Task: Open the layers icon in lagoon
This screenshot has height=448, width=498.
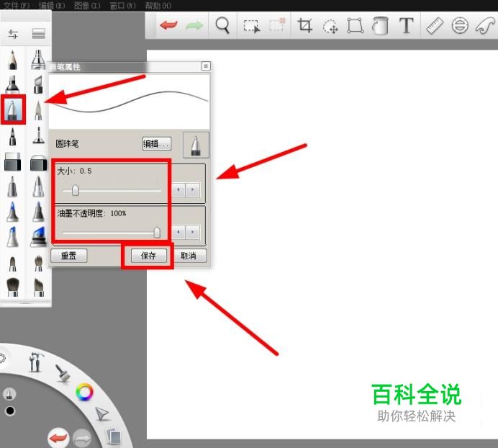Action: tap(114, 436)
